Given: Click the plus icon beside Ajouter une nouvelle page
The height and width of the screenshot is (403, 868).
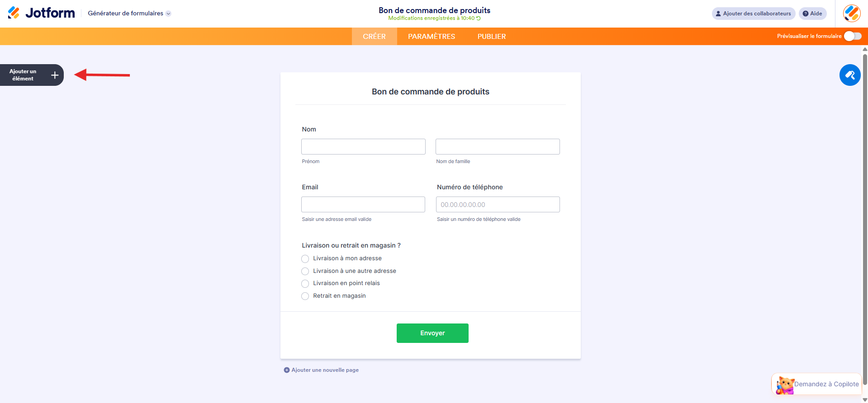Looking at the screenshot, I should [x=286, y=370].
